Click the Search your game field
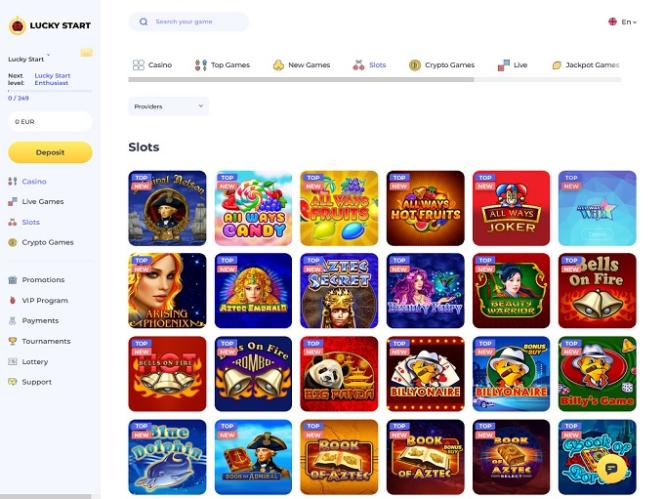664x499 pixels. (189, 22)
